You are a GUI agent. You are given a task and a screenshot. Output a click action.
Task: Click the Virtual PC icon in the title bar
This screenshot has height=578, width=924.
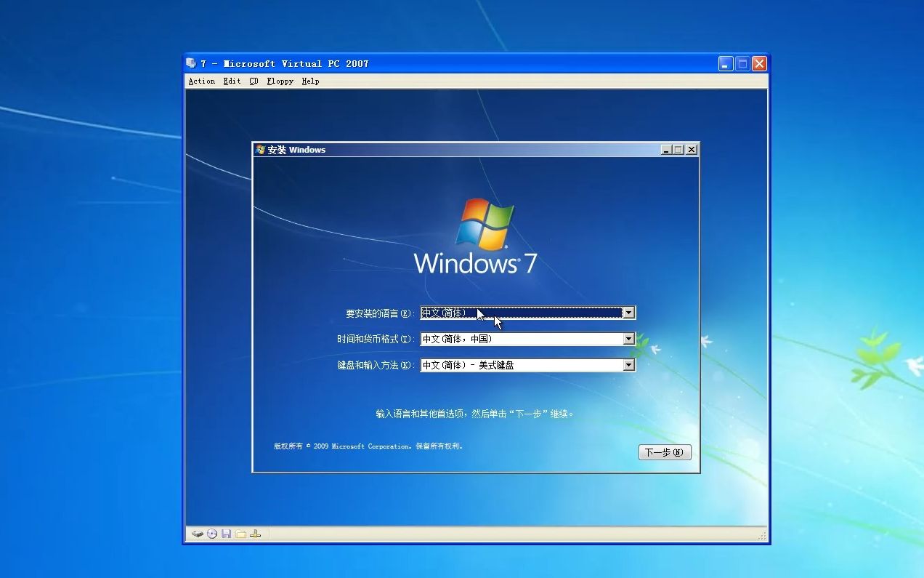tap(190, 63)
